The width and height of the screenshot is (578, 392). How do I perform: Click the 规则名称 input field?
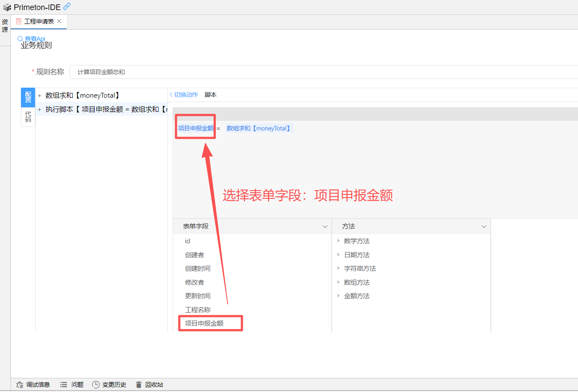pos(323,72)
